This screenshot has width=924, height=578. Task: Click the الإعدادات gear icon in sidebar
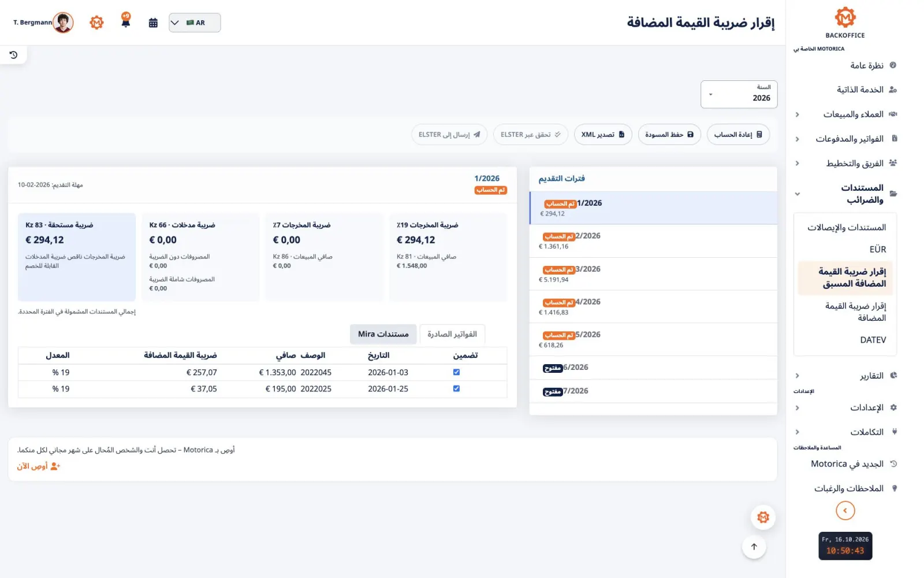tap(893, 407)
